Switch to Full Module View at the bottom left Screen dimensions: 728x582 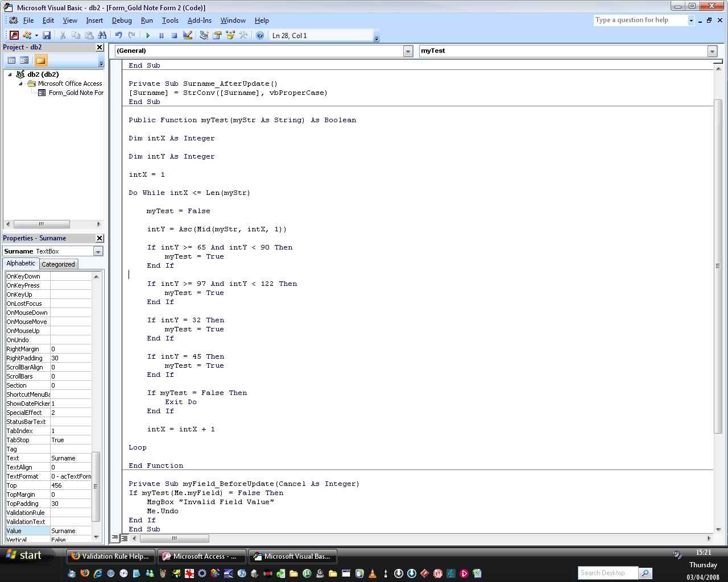[125, 538]
